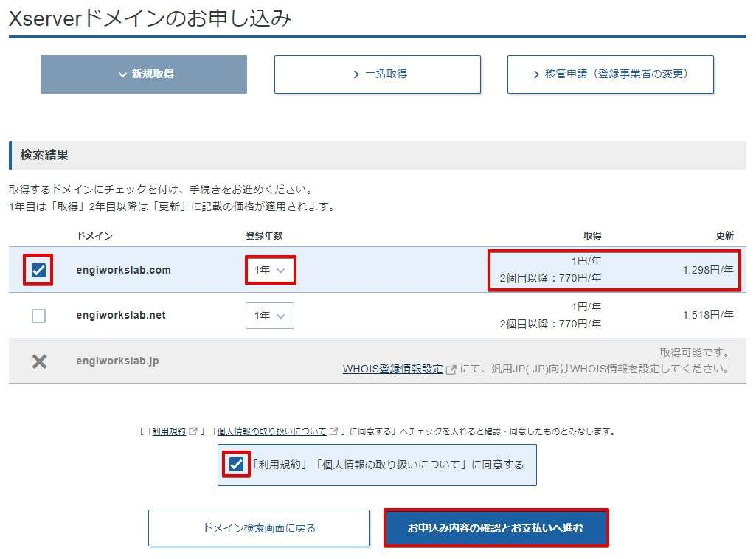Click the 更新 column header
Screen dimensions: 756x559
tap(725, 236)
